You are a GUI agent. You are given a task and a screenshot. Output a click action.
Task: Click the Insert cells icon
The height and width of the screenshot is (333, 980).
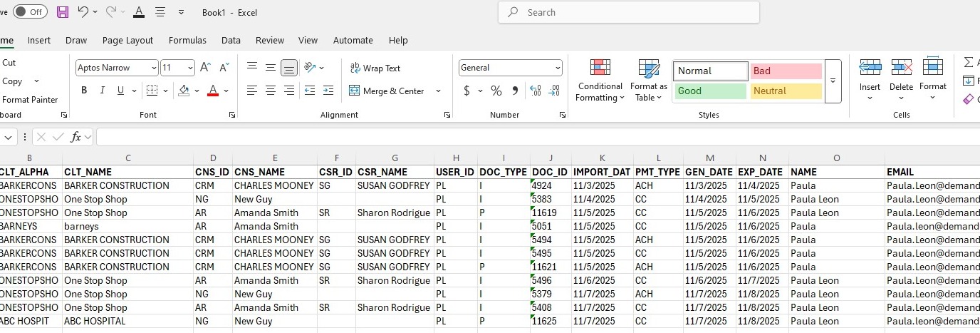point(870,67)
